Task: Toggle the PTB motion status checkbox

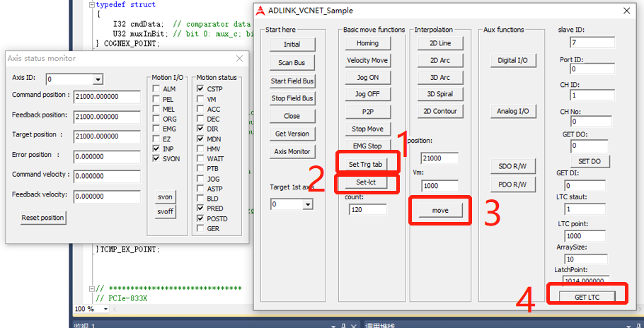Action: [x=200, y=168]
